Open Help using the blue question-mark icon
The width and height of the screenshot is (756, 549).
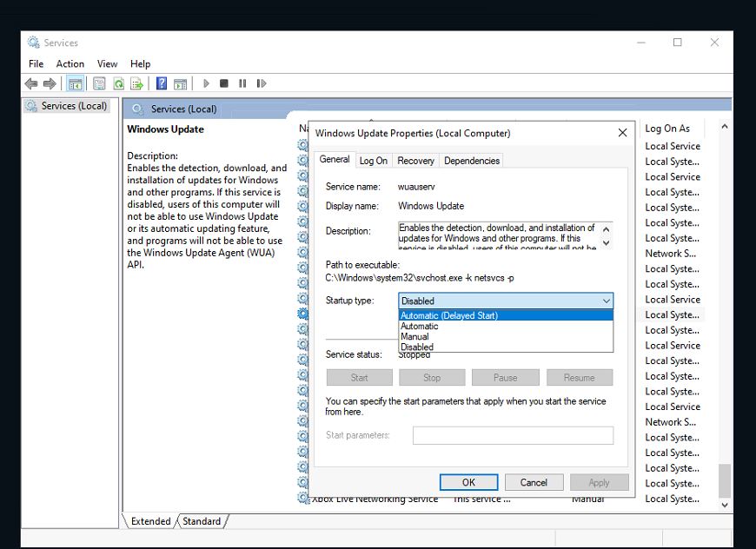162,83
